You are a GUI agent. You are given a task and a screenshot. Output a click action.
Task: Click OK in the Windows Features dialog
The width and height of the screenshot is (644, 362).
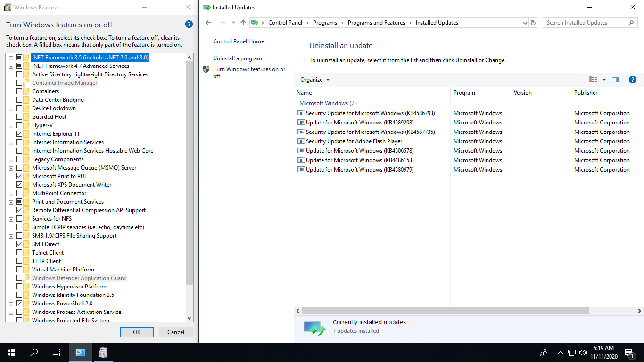pyautogui.click(x=137, y=332)
